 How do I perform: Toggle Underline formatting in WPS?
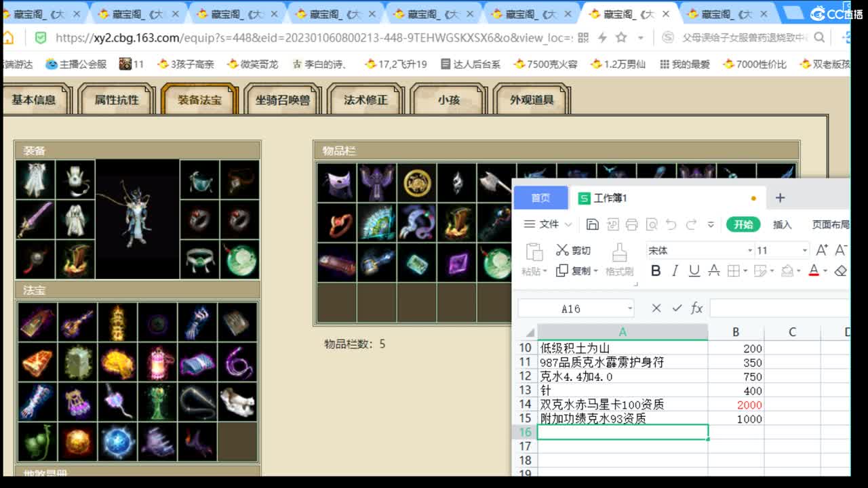tap(694, 271)
